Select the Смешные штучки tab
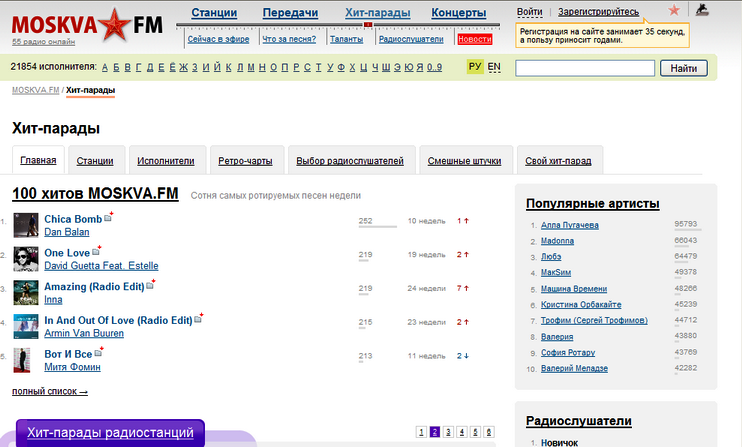 tap(464, 161)
